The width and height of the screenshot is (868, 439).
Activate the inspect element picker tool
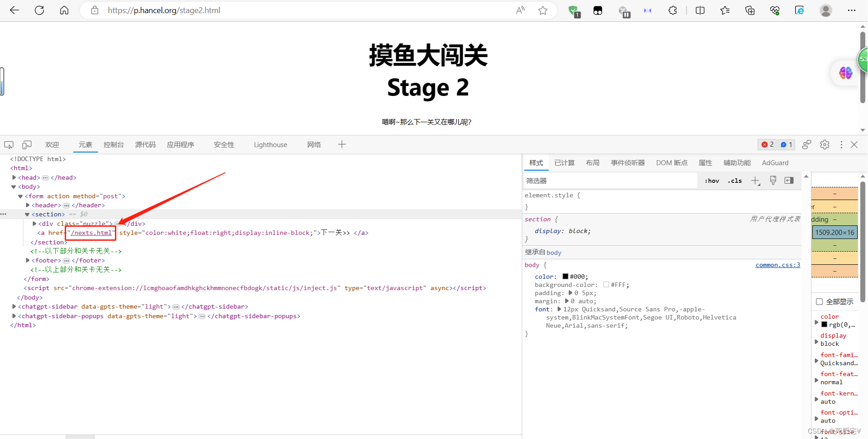point(9,145)
